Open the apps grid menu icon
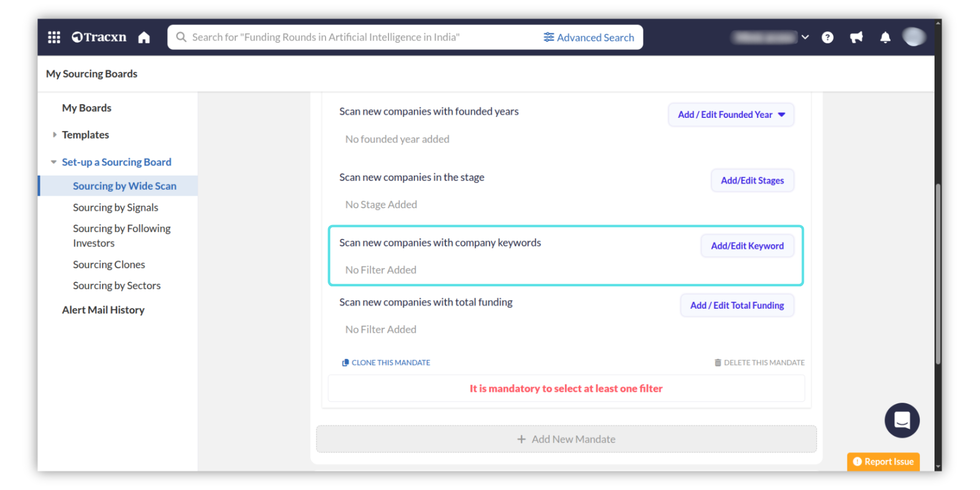 [54, 37]
